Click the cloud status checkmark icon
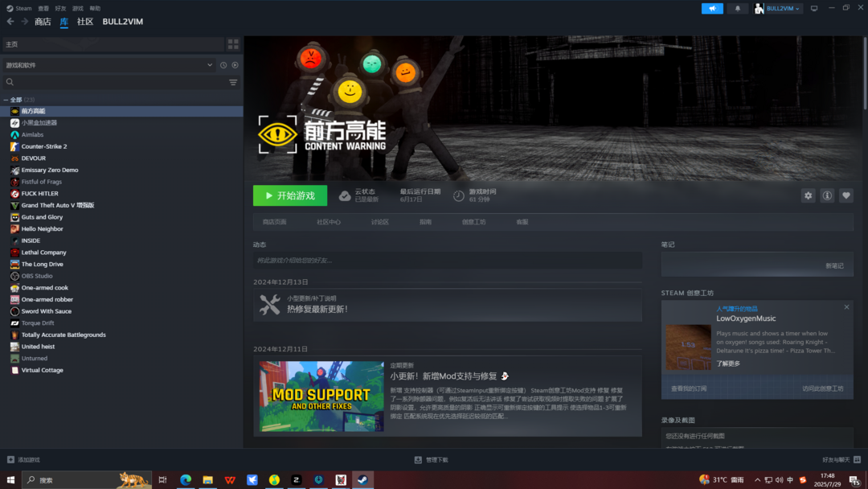Image resolution: width=868 pixels, height=489 pixels. pyautogui.click(x=344, y=195)
